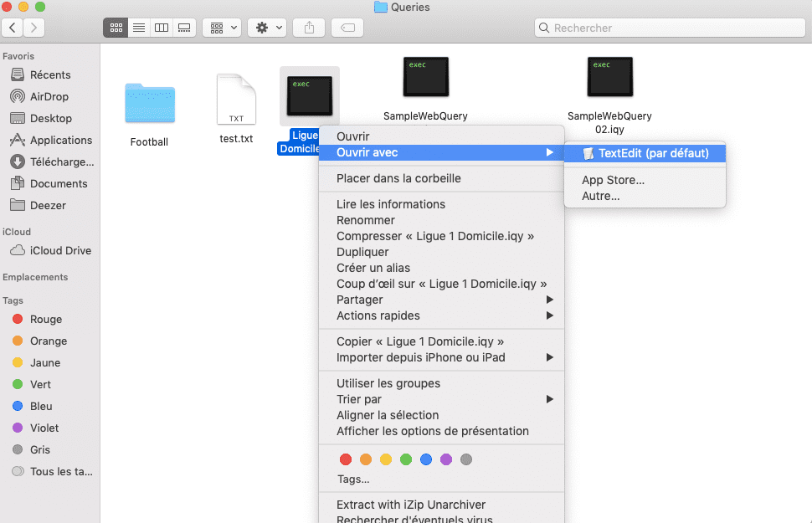
Task: Expand the Actions rapides submenu
Action: coord(441,315)
